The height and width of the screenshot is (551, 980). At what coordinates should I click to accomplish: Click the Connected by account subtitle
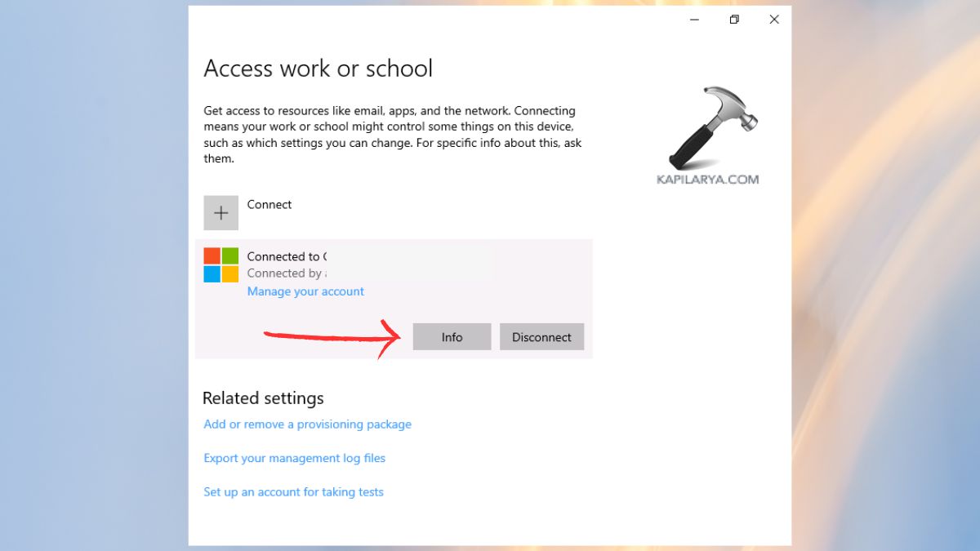[x=286, y=273]
